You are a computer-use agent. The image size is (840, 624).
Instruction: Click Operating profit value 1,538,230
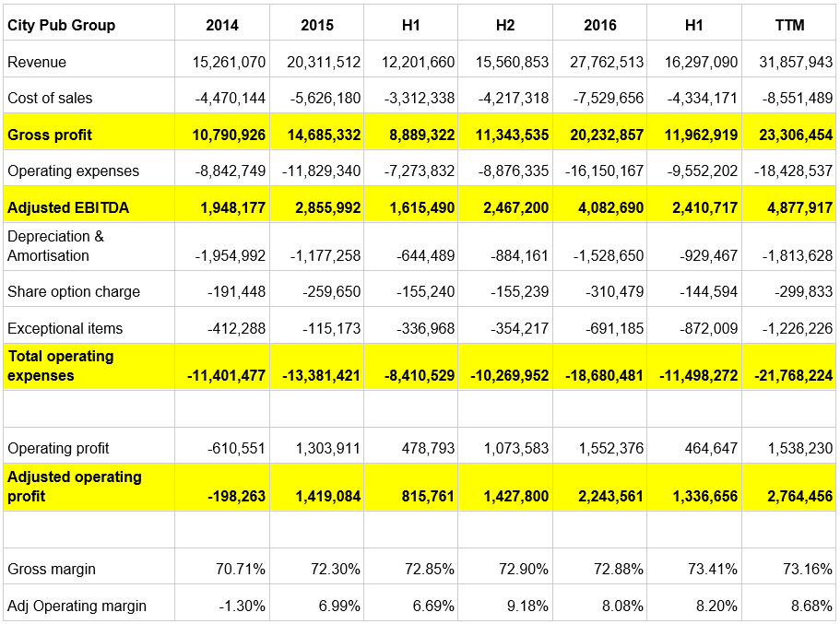799,448
